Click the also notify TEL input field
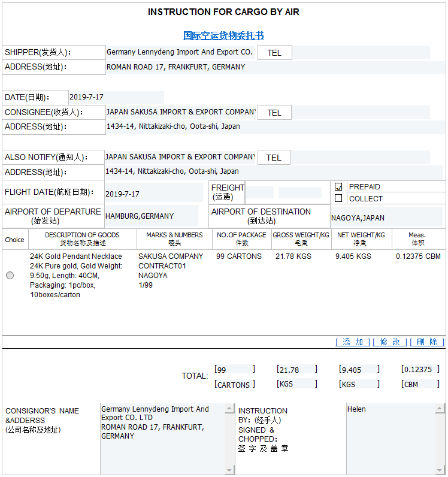 (x=359, y=158)
